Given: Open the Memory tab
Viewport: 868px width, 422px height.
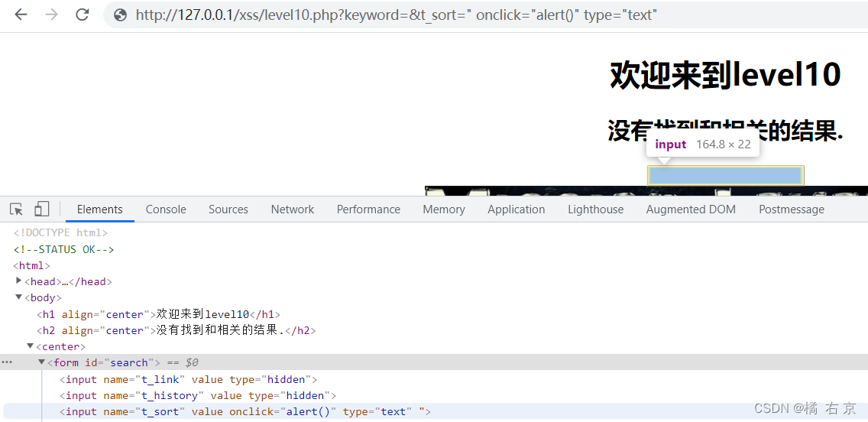Looking at the screenshot, I should [443, 209].
